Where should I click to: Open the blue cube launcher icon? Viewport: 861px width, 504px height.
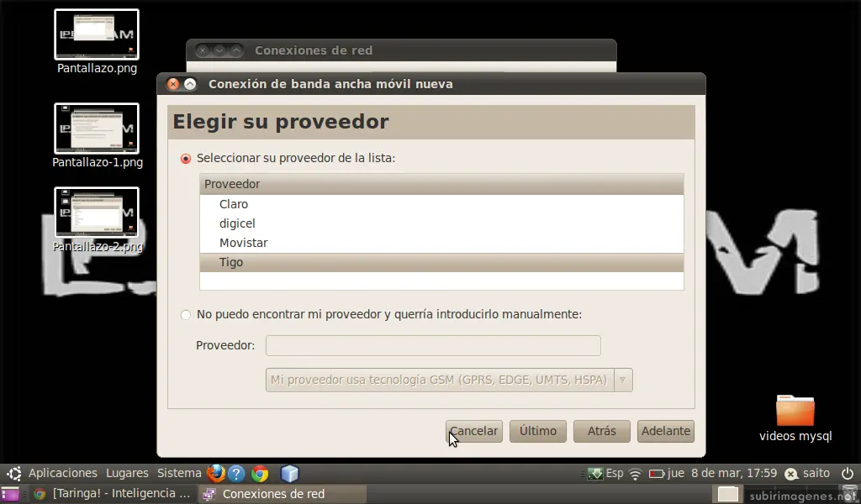coord(289,473)
